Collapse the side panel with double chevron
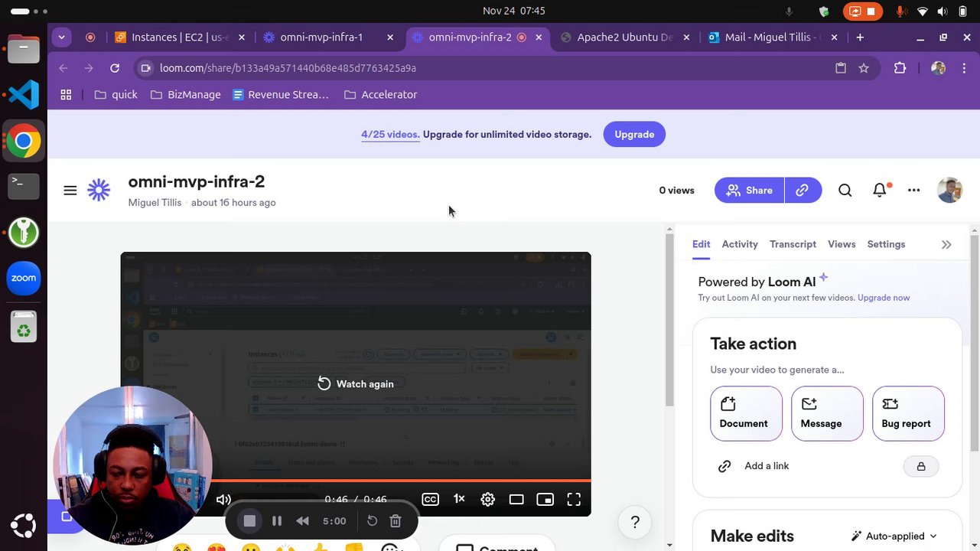 [x=946, y=245]
